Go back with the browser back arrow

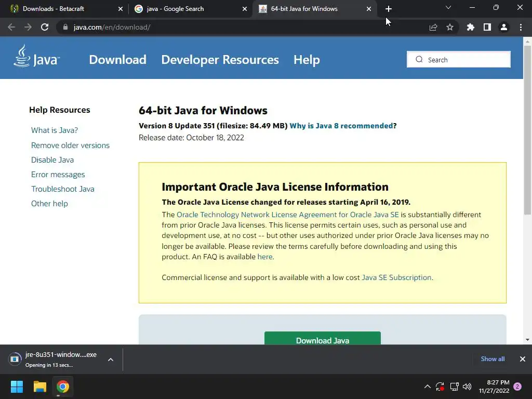tap(11, 27)
